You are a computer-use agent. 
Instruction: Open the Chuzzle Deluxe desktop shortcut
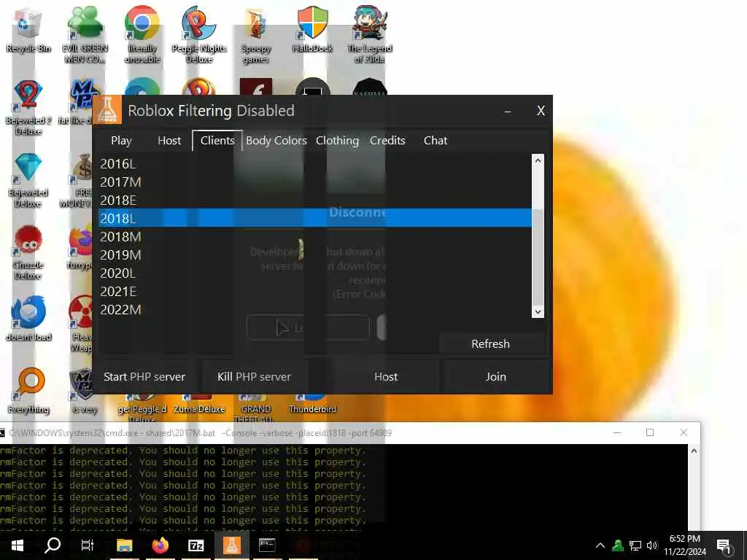point(28,252)
